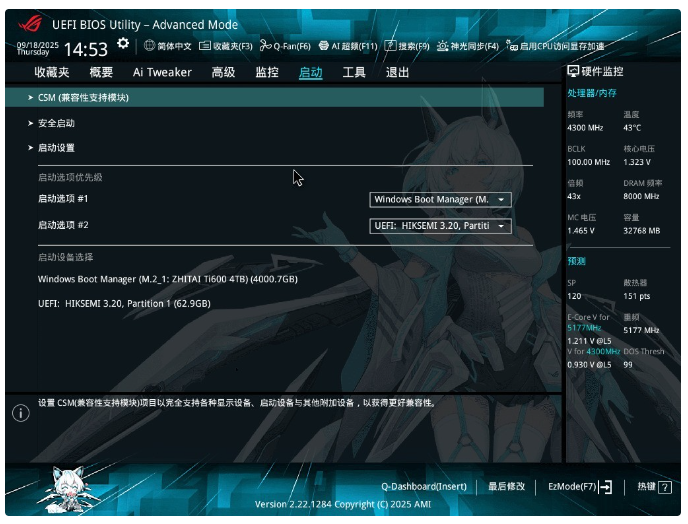The image size is (688, 524).
Task: Click the 09/18/2025 Thursday date
Action: click(x=37, y=48)
